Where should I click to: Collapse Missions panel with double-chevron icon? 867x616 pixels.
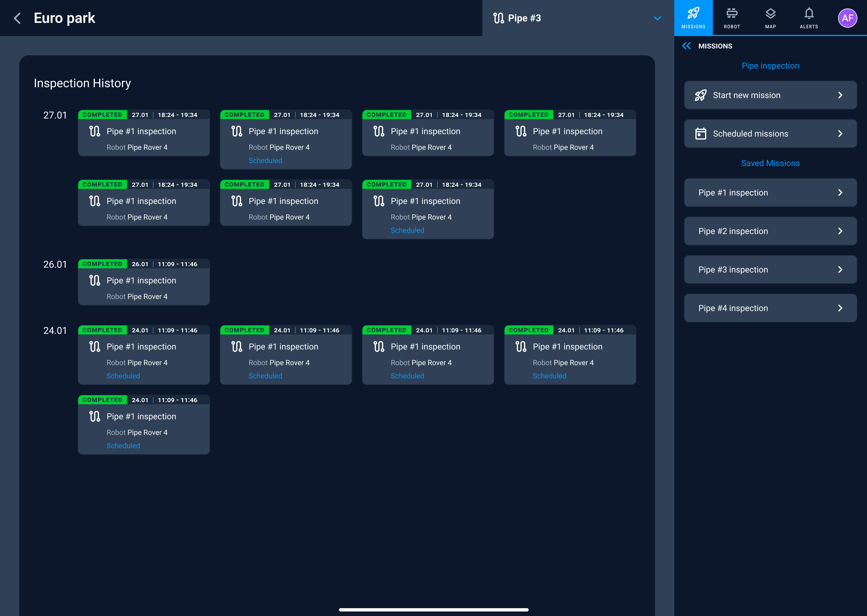(x=686, y=46)
